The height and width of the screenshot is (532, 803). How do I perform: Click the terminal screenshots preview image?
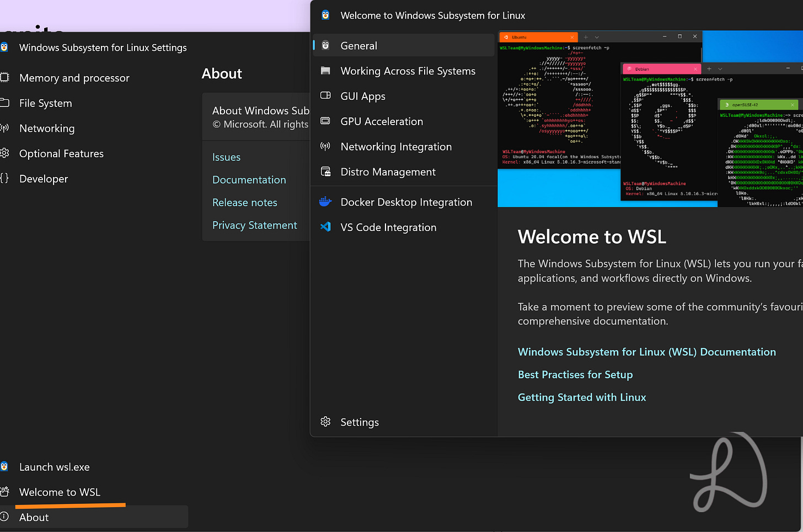coord(650,119)
